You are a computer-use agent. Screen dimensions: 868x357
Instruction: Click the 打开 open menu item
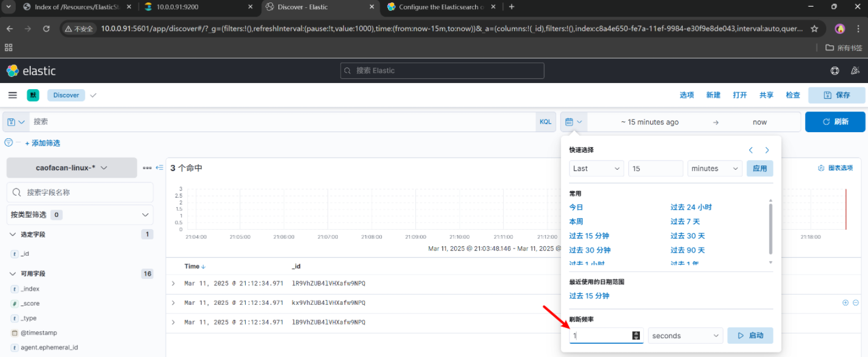pyautogui.click(x=740, y=95)
